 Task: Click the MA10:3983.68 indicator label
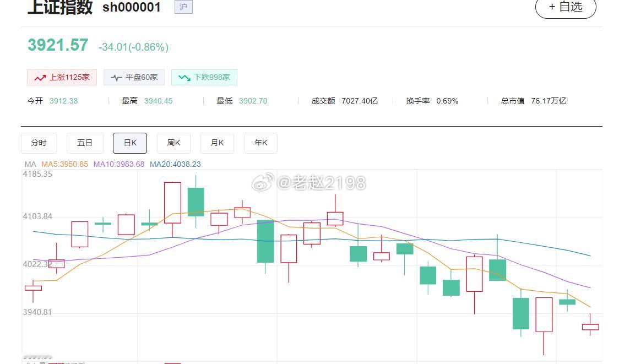pyautogui.click(x=119, y=164)
